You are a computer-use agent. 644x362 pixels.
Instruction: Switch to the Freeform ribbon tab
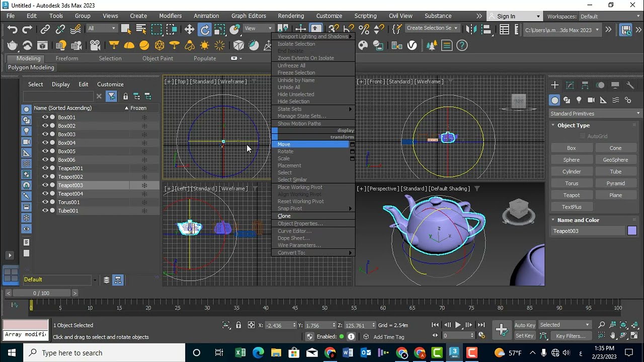(x=67, y=58)
